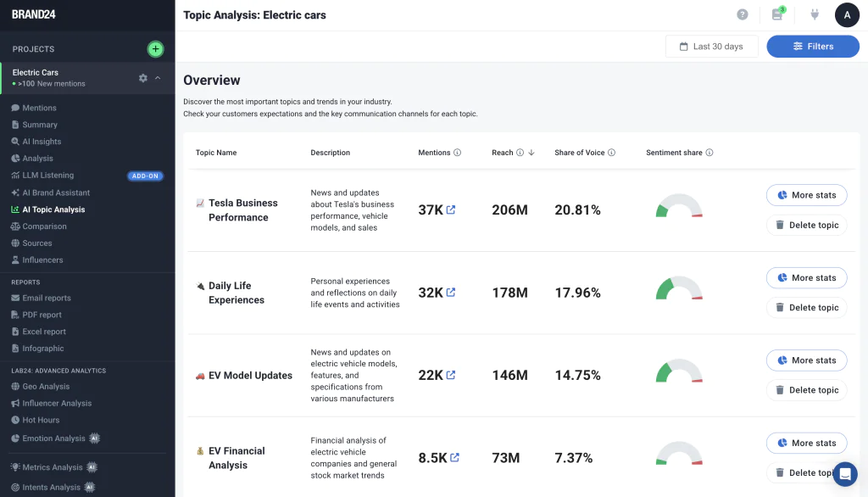Open Tesla Business Performance mentions external link
The width and height of the screenshot is (868, 497).
click(451, 209)
